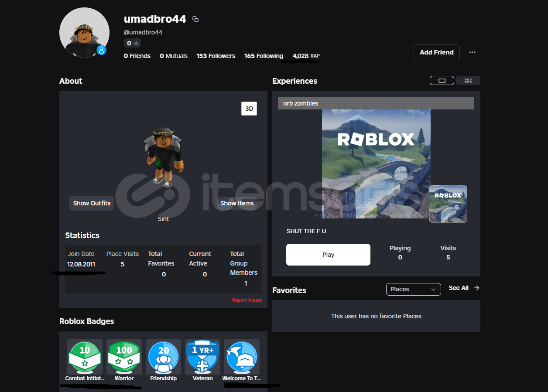View the 165 Following list
Screen dimensions: 548x392
[x=264, y=56]
